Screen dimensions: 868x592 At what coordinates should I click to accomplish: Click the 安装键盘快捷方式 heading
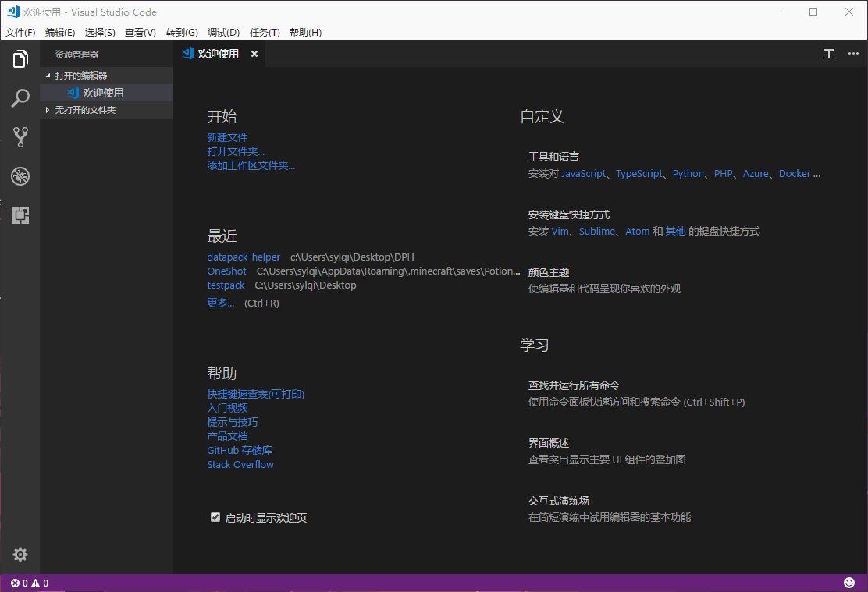[569, 214]
